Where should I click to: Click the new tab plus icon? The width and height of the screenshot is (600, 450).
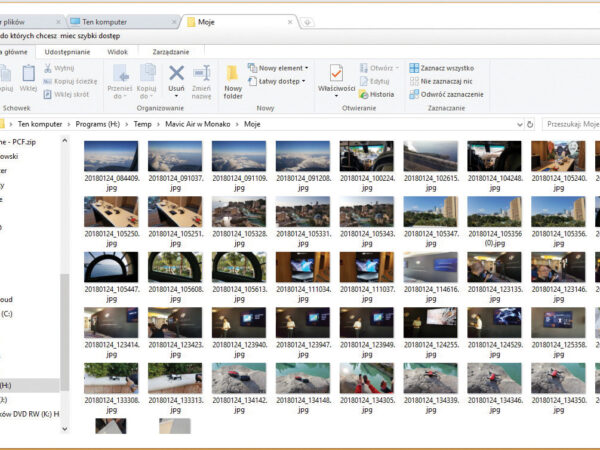309,21
